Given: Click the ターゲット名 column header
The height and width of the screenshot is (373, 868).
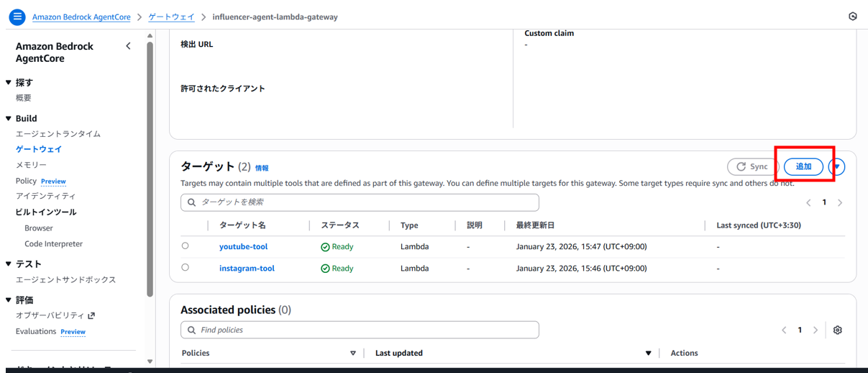Looking at the screenshot, I should 242,225.
